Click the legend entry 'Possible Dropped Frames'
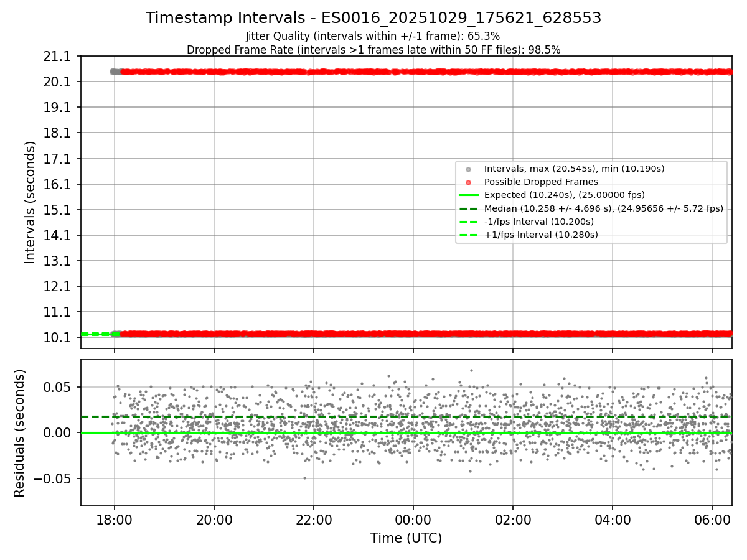Image resolution: width=747 pixels, height=560 pixels. (x=541, y=182)
